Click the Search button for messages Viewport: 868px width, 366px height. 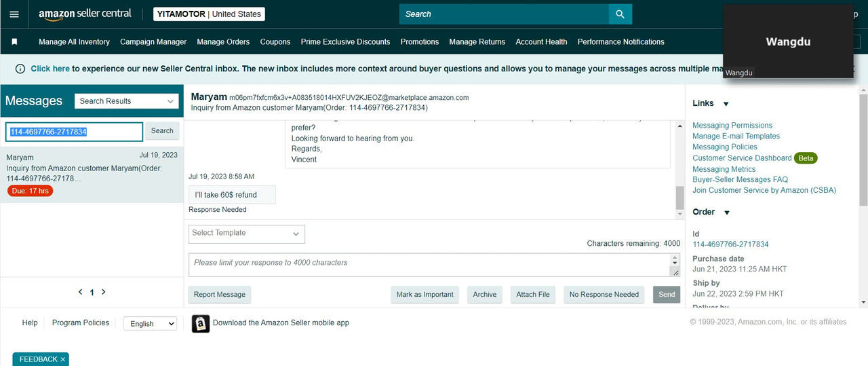(x=162, y=131)
